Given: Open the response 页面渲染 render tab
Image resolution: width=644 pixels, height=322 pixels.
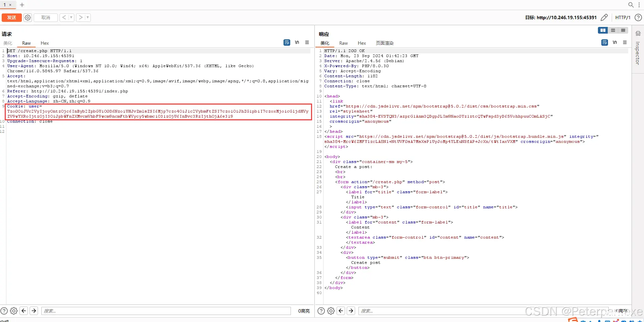Looking at the screenshot, I should coord(385,43).
